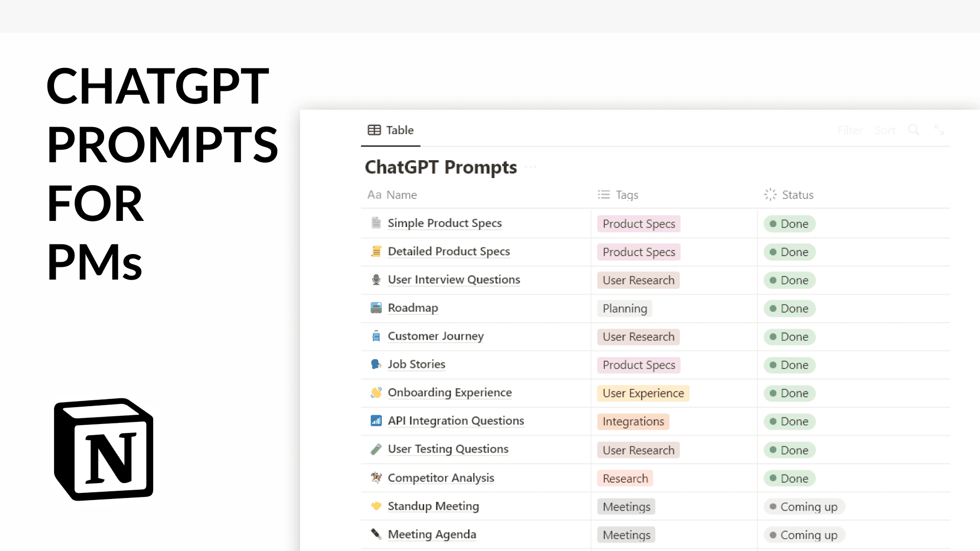This screenshot has height=551, width=980.
Task: Open the ChatGPT Prompts options via the ellipsis
Action: [x=531, y=167]
